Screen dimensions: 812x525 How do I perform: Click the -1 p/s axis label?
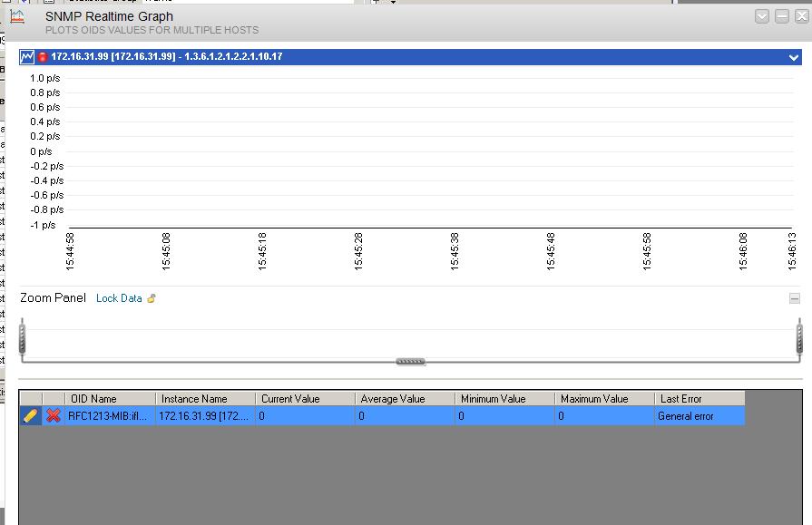[43, 225]
